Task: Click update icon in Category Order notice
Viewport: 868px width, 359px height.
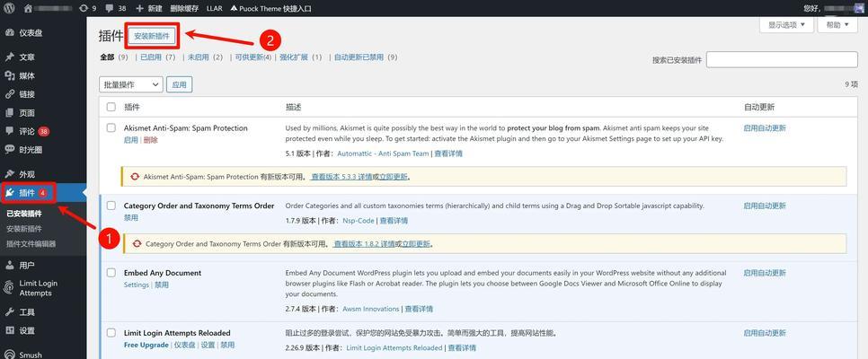Action: 137,243
